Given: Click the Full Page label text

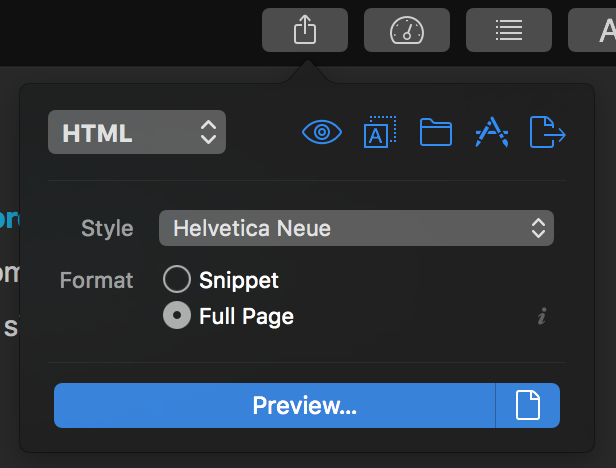Looking at the screenshot, I should click(246, 316).
